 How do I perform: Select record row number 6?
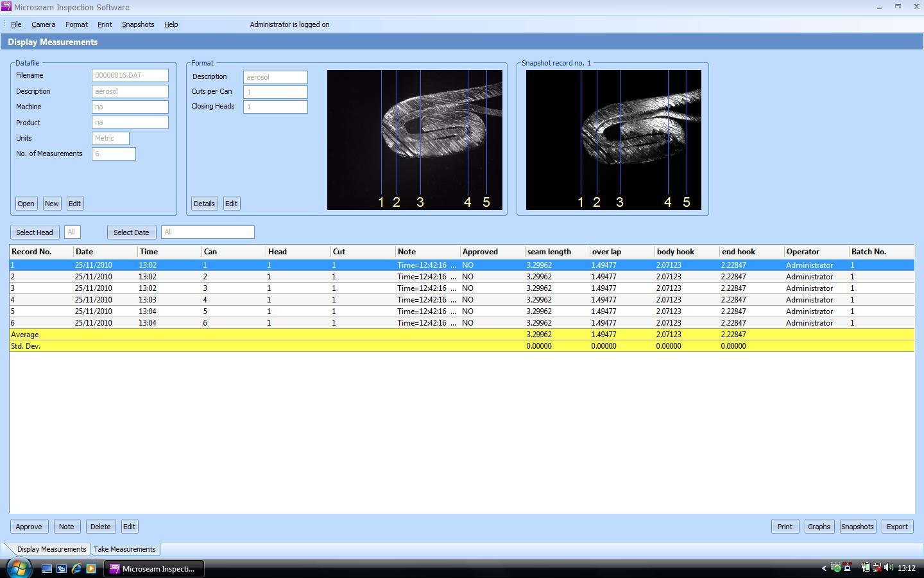coord(462,323)
